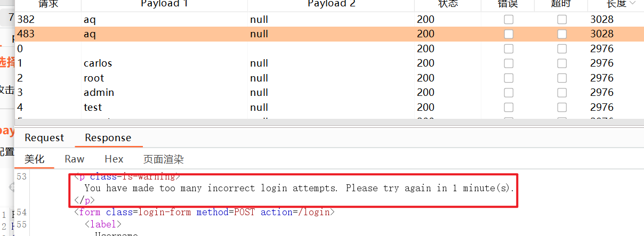Screen dimensions: 644x236
Task: Tick 超时 checkbox in root row
Action: (x=562, y=78)
